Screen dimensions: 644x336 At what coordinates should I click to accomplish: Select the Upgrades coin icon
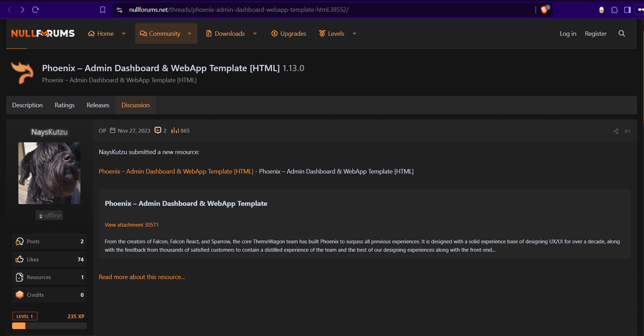pyautogui.click(x=274, y=33)
